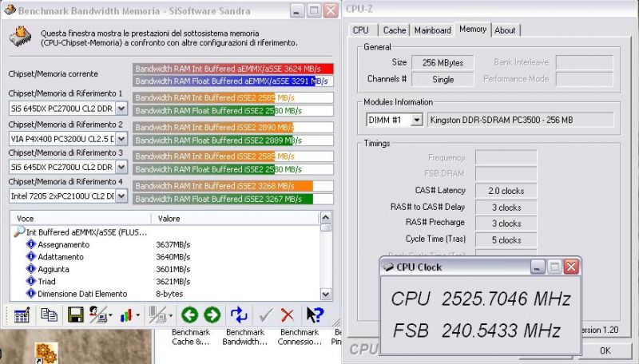639x364 pixels.
Task: Save results with the floppy disk icon
Action: 75,315
